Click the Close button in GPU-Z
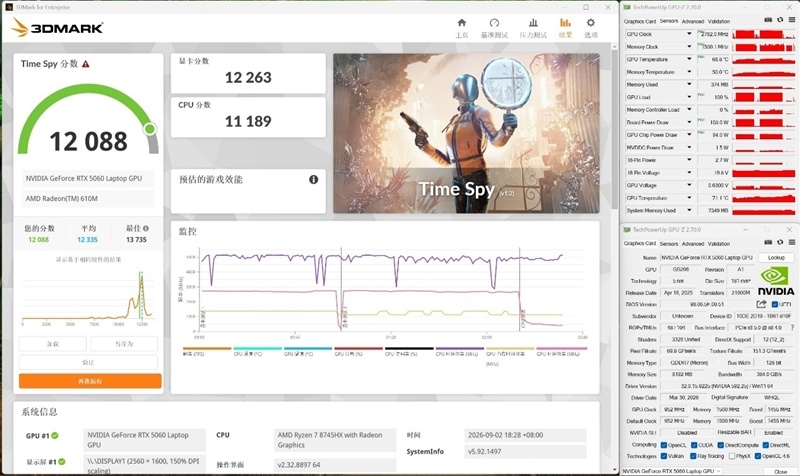 (x=781, y=471)
